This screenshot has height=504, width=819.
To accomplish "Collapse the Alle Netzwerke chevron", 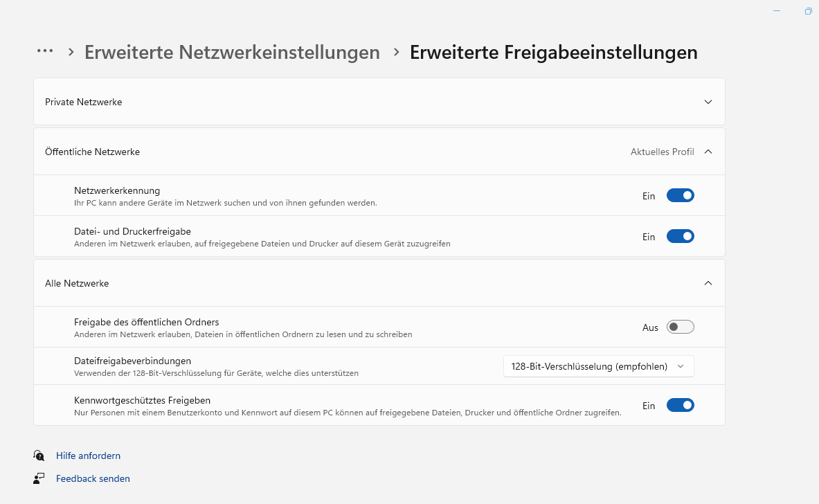I will (708, 283).
